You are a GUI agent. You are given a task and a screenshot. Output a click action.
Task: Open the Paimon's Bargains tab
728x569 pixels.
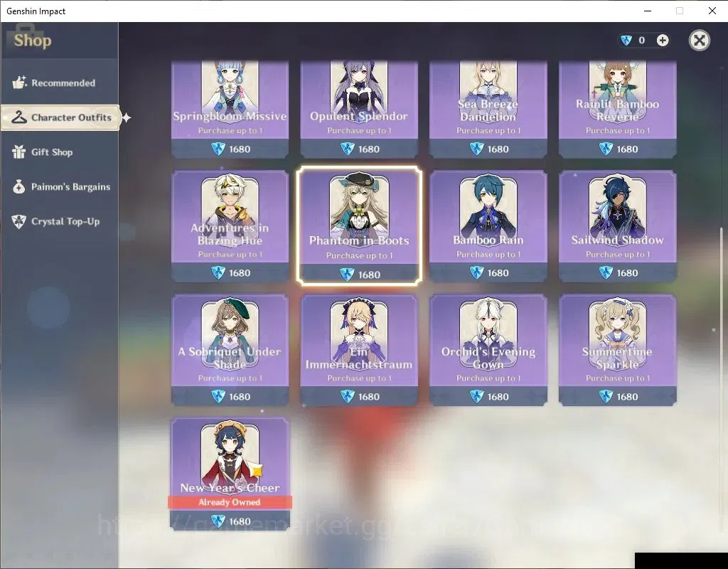[x=60, y=187]
